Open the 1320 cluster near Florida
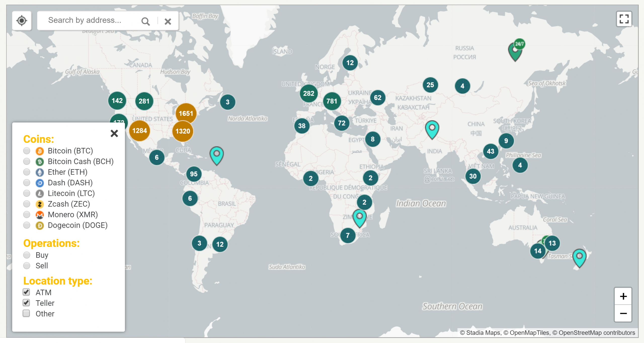Viewport: 644px width, 343px height. pyautogui.click(x=183, y=131)
